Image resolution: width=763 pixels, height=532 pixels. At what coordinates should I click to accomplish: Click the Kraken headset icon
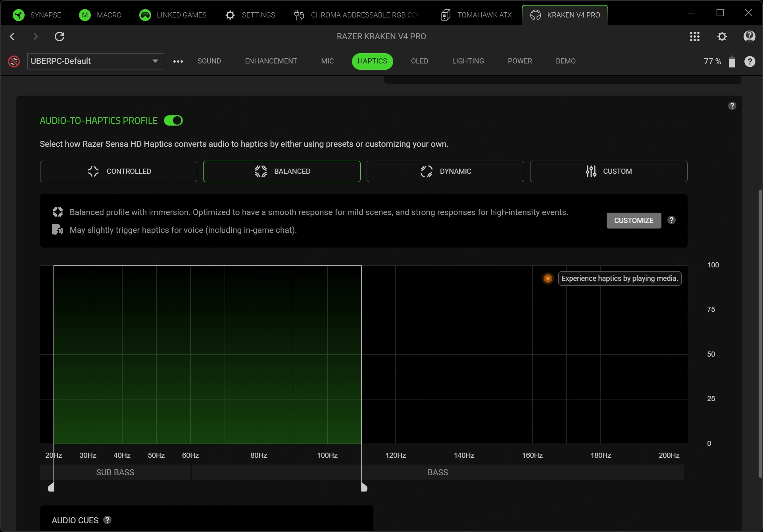click(x=536, y=15)
